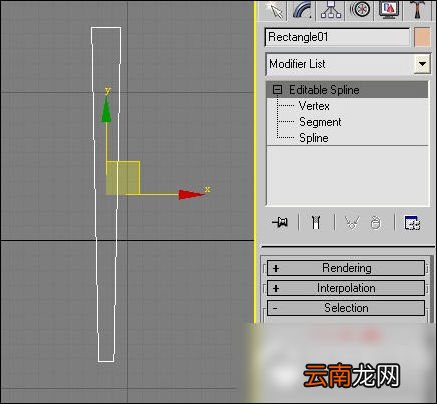Collapse the Editable Spline tree node
The width and height of the screenshot is (437, 404).
277,90
